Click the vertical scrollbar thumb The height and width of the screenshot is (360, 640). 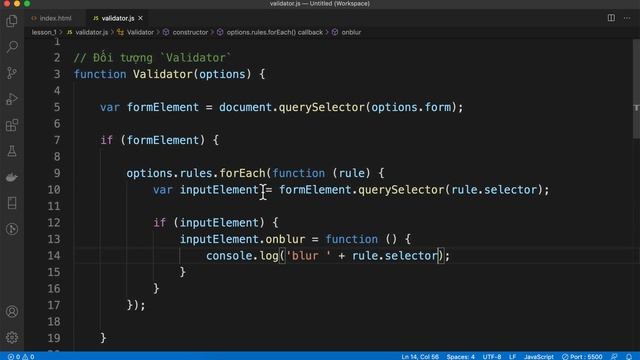pyautogui.click(x=636, y=89)
